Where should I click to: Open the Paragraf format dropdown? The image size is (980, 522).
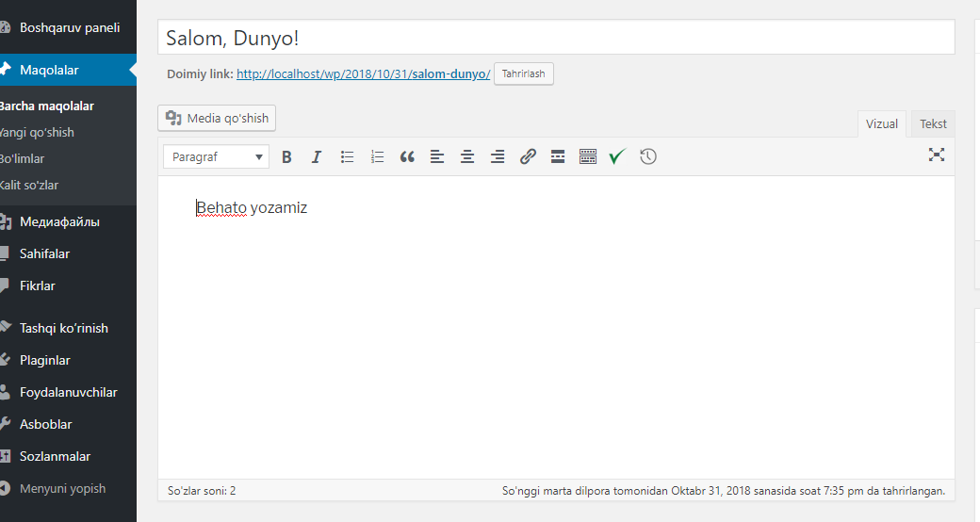point(216,157)
